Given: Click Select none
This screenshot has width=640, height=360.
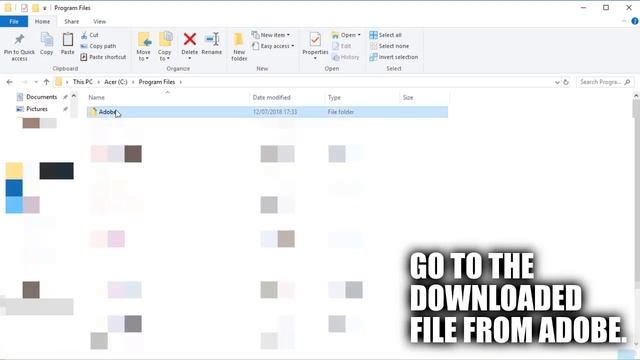Looking at the screenshot, I should click(389, 46).
